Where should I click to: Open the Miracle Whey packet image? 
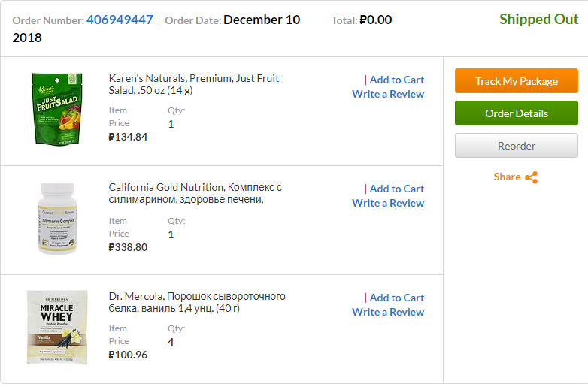[x=57, y=327]
